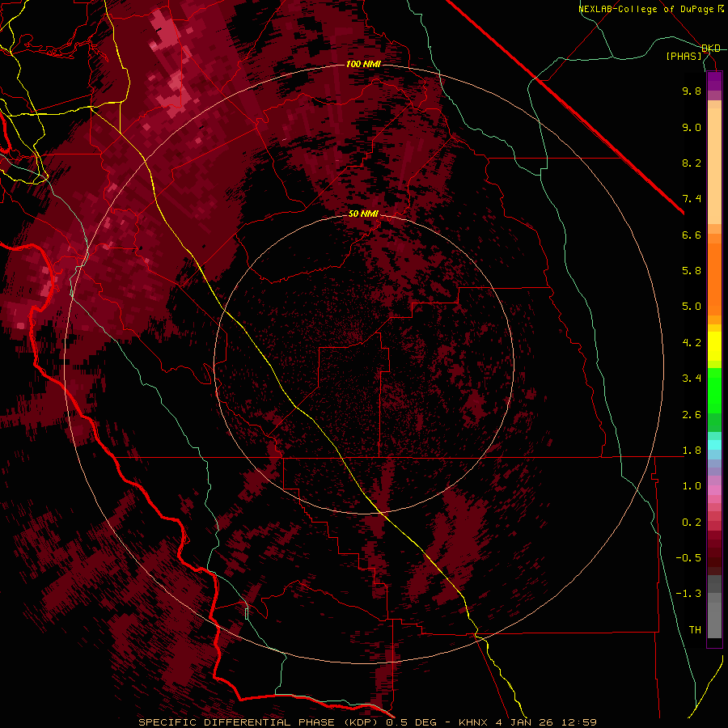Image resolution: width=728 pixels, height=728 pixels.
Task: Click the 2.6 value on the scale
Action: 692,415
